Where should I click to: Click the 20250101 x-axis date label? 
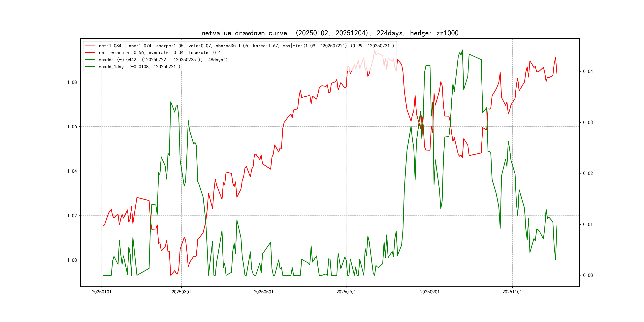click(x=102, y=292)
